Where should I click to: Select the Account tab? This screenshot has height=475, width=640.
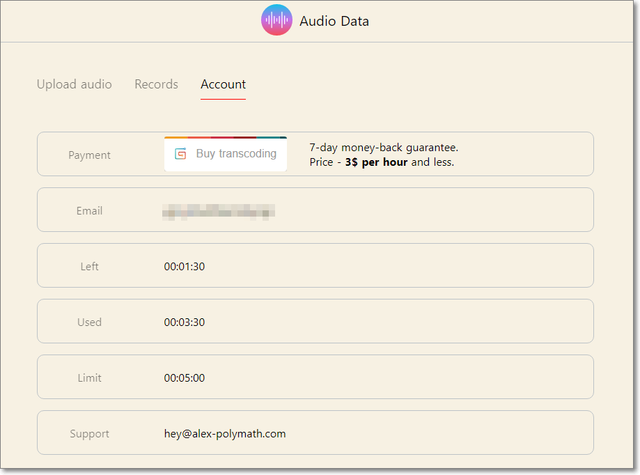(223, 84)
